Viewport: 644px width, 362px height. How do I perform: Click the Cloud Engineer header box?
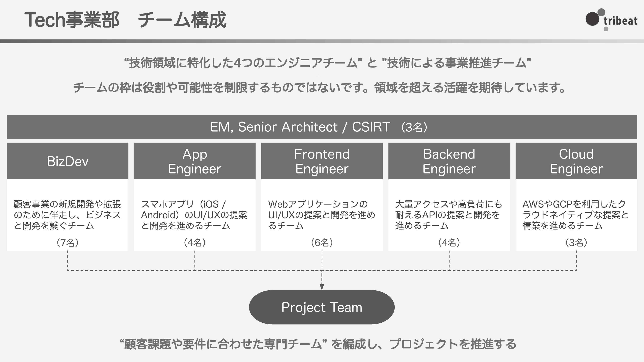(576, 161)
